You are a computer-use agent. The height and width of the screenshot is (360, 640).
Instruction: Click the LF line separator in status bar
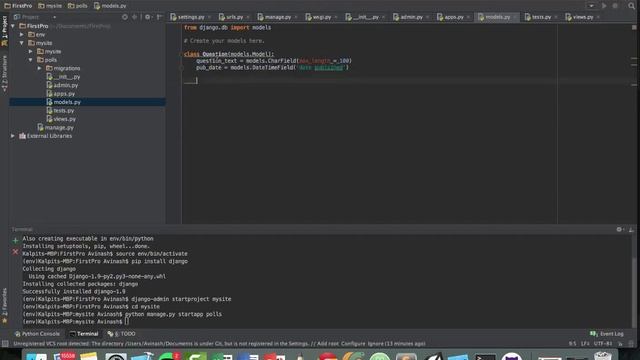coord(585,344)
